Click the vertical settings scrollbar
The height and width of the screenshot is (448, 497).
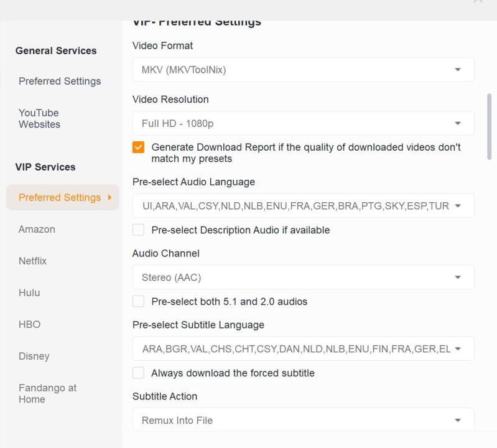(x=490, y=127)
